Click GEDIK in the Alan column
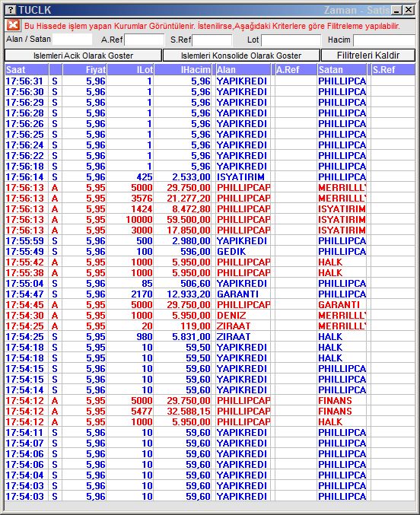The height and width of the screenshot is (515, 420). [231, 252]
